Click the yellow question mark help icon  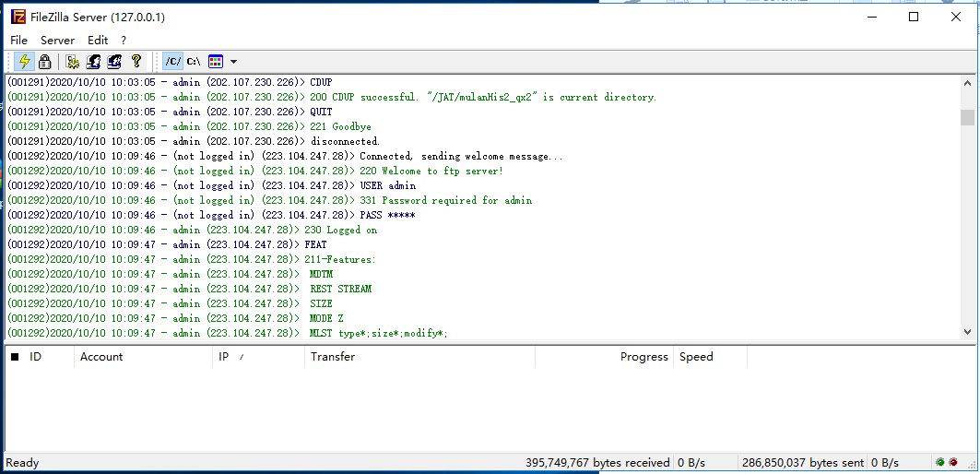pyautogui.click(x=136, y=61)
